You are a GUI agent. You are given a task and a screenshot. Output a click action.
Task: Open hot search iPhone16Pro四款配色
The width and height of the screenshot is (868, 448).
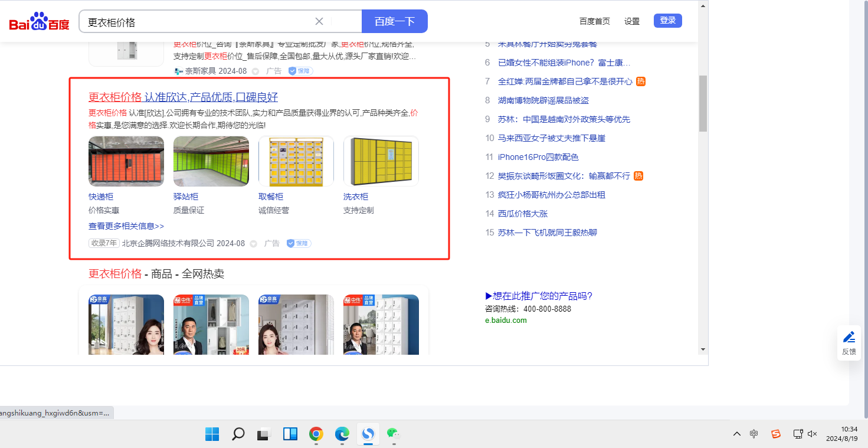pos(538,157)
